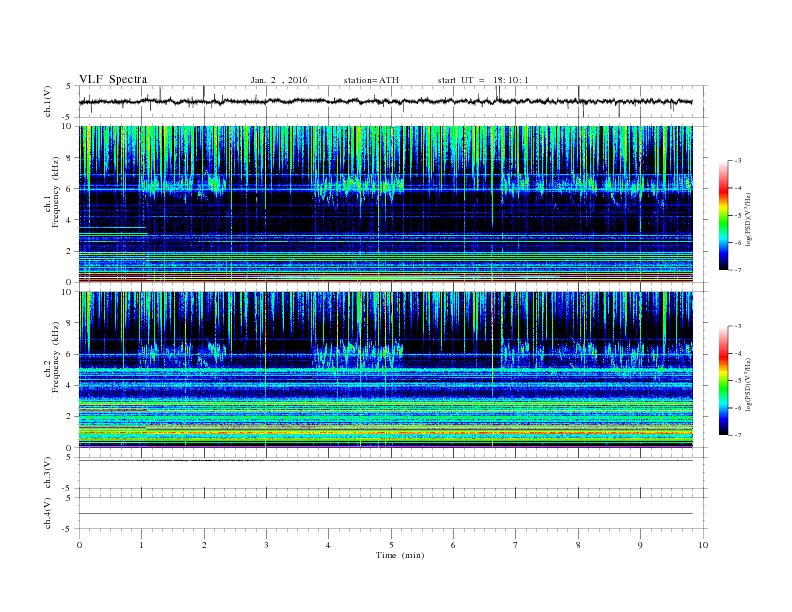Click the "5" volt tick on ch.1(V) axis
This screenshot has height=612, width=792.
(70, 86)
